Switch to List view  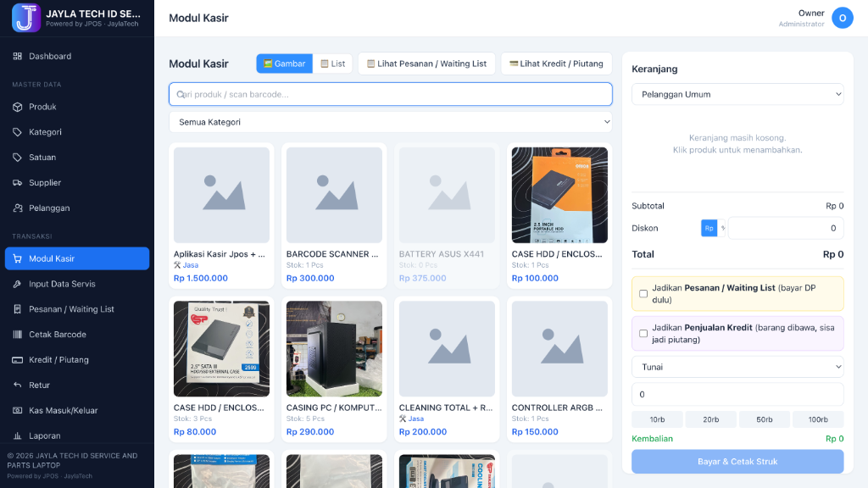coord(332,64)
